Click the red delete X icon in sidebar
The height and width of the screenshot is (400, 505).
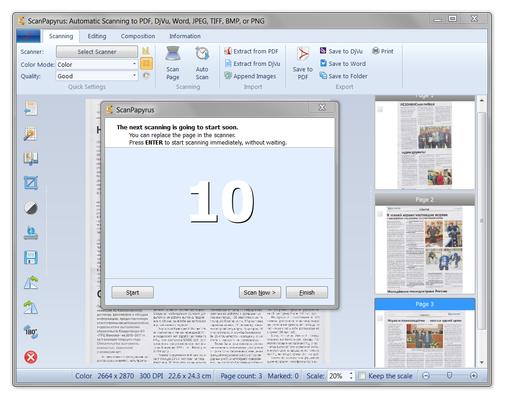pyautogui.click(x=31, y=357)
